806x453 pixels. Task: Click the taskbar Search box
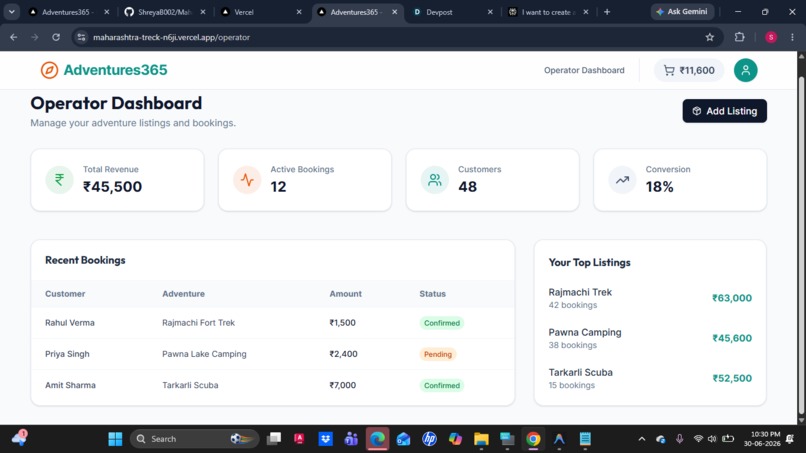pos(194,439)
